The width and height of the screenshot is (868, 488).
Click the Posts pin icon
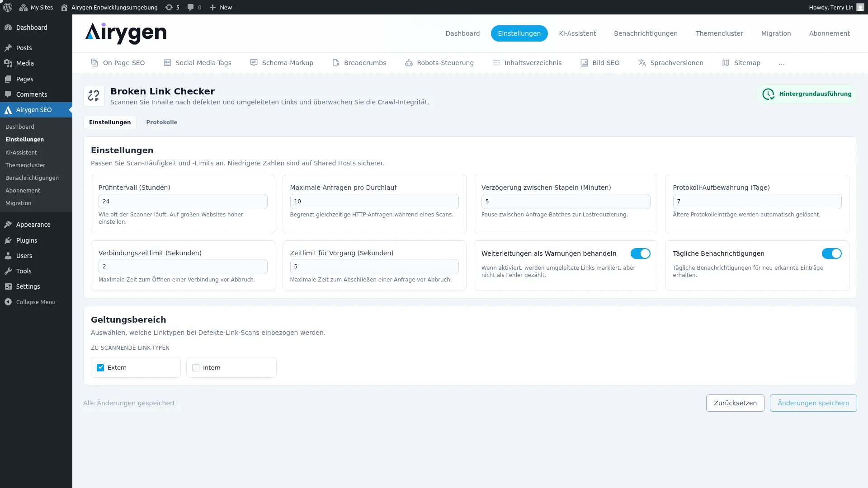pos(8,48)
